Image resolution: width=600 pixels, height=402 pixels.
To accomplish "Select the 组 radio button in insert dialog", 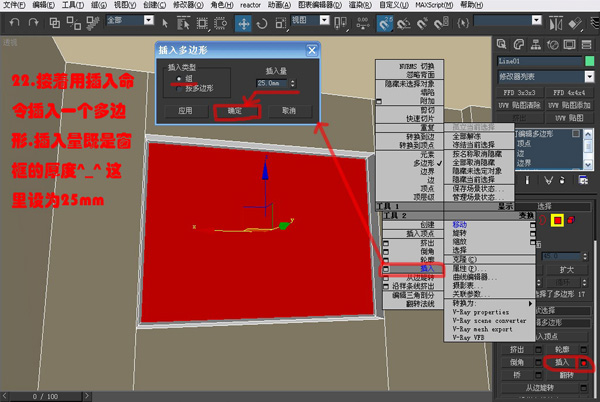I will (x=179, y=78).
